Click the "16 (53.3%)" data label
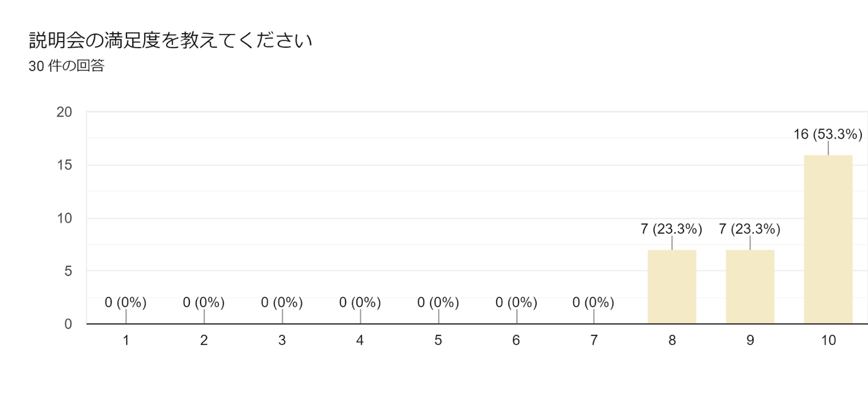868x412 pixels. (x=828, y=135)
